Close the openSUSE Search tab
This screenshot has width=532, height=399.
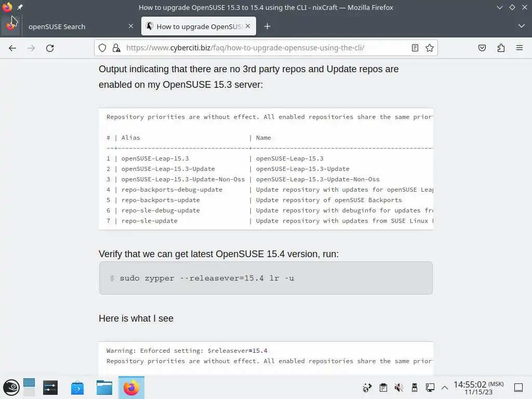[131, 26]
